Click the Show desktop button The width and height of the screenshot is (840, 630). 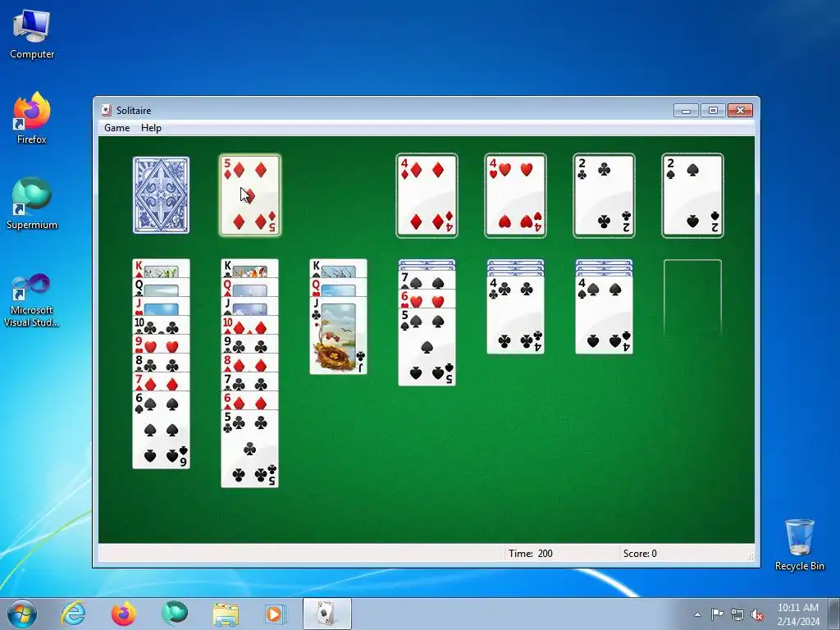click(836, 614)
